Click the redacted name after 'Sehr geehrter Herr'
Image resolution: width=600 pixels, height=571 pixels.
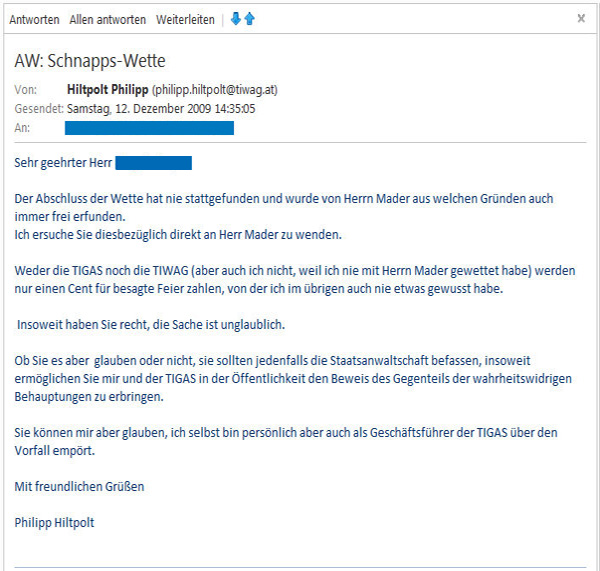pyautogui.click(x=153, y=163)
